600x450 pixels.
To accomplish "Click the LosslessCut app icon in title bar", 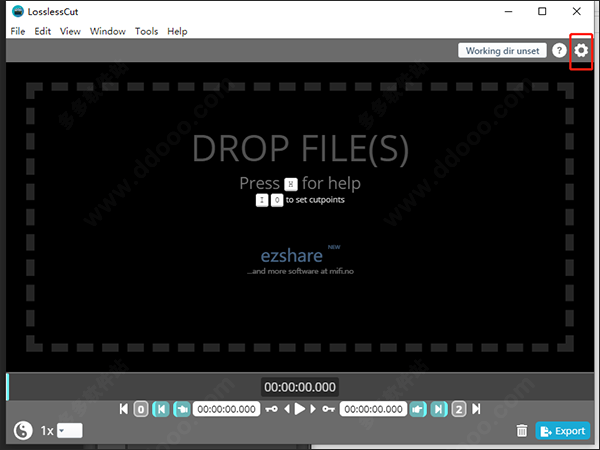I will [18, 11].
